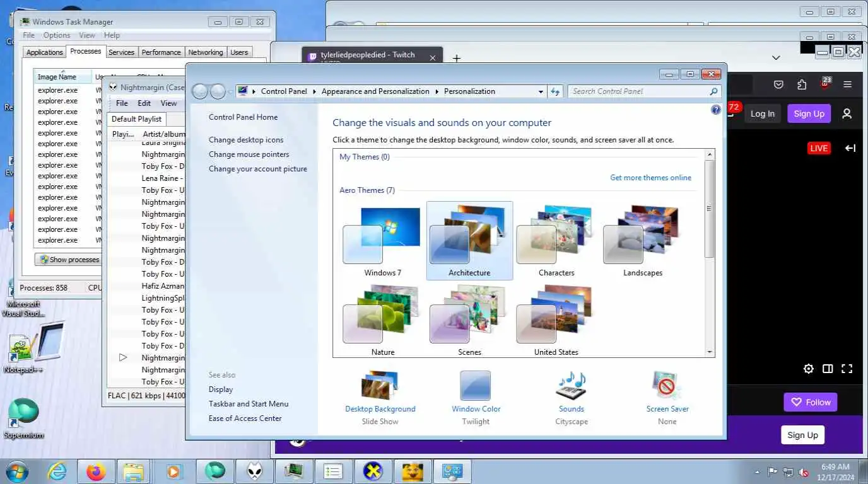
Task: Switch to Task Manager Performance tab
Action: [x=161, y=52]
